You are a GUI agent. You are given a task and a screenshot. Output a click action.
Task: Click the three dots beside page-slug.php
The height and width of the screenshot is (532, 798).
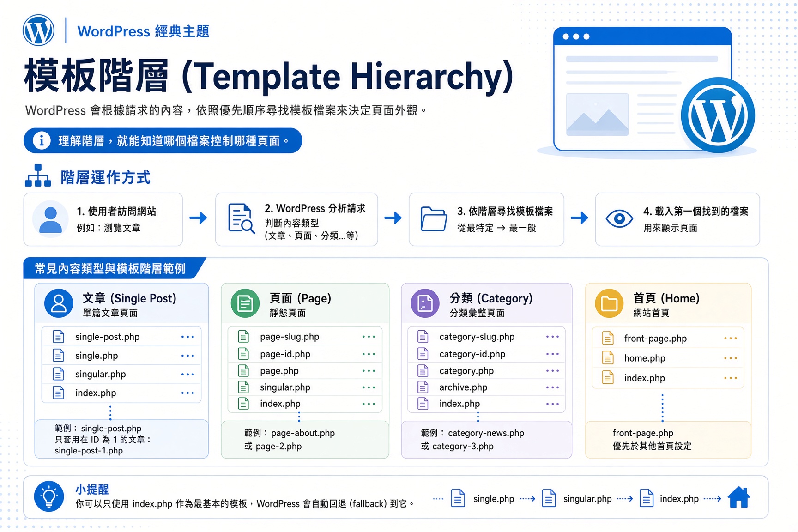(x=369, y=336)
